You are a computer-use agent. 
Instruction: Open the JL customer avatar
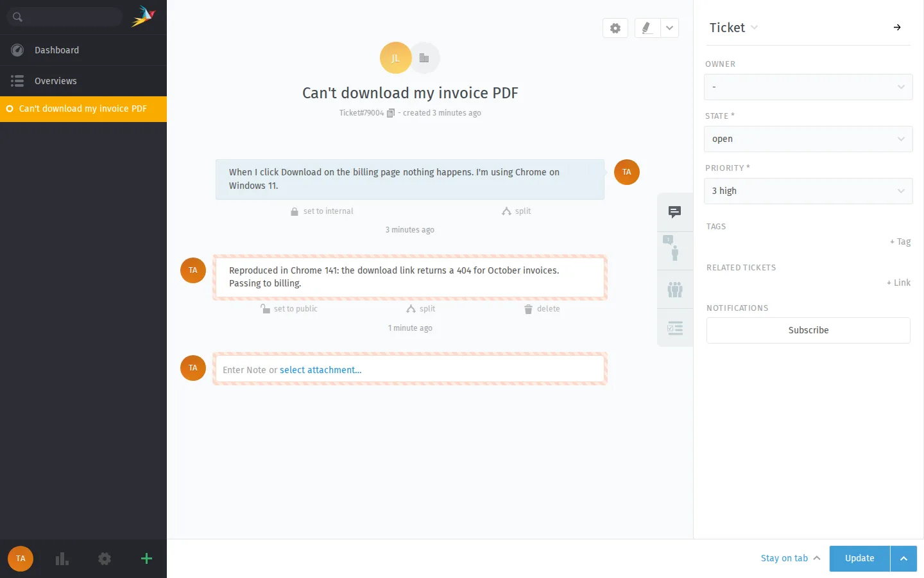pos(395,58)
